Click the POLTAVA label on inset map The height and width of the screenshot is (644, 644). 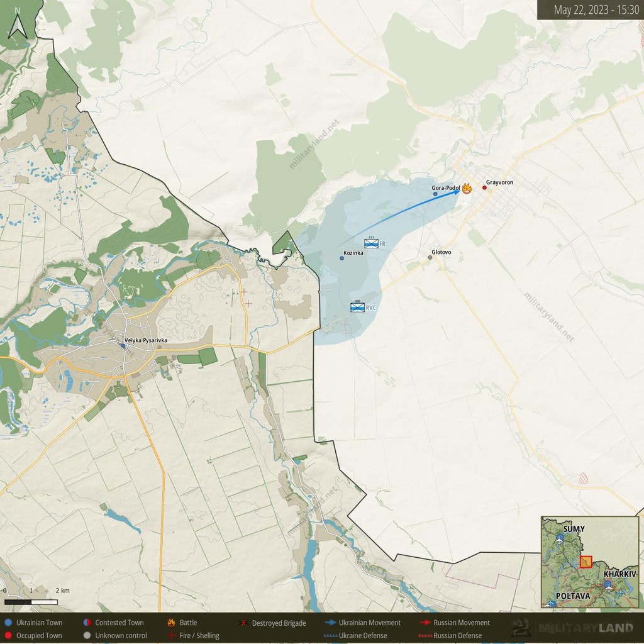pyautogui.click(x=573, y=596)
